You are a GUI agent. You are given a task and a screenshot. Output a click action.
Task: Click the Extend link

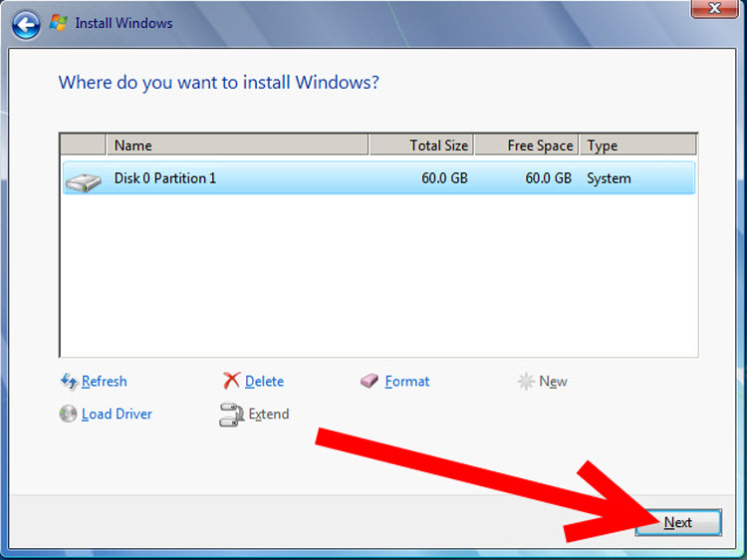tap(269, 414)
